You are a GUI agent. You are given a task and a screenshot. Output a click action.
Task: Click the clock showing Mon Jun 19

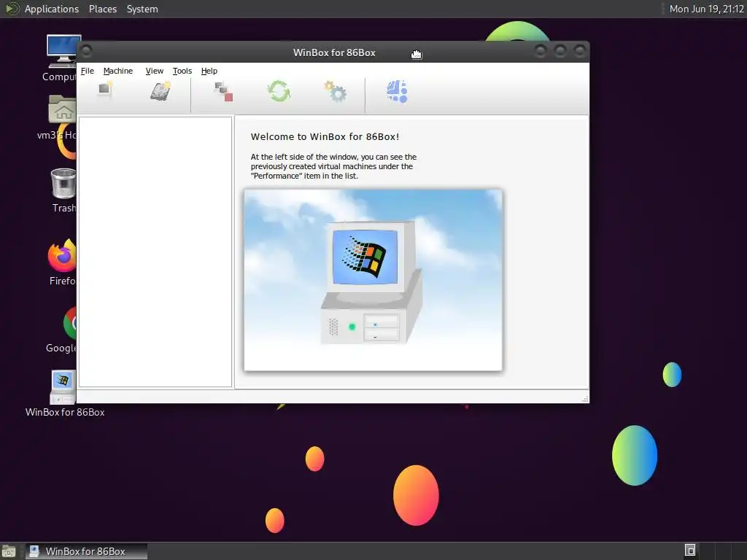(706, 9)
